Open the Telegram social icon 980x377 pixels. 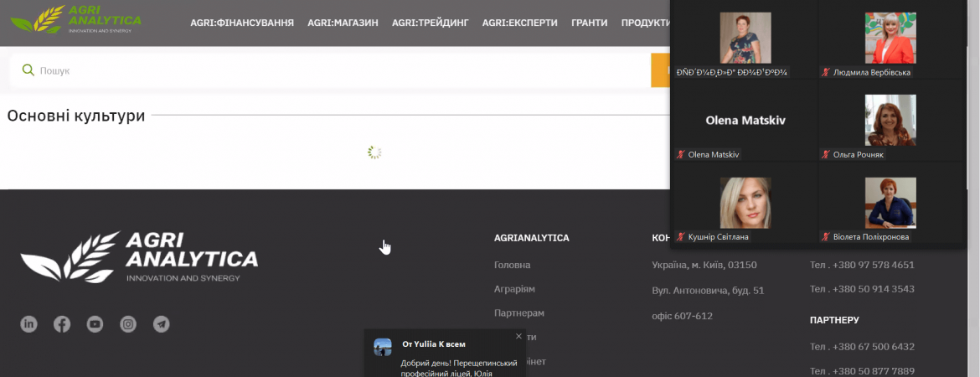(162, 324)
